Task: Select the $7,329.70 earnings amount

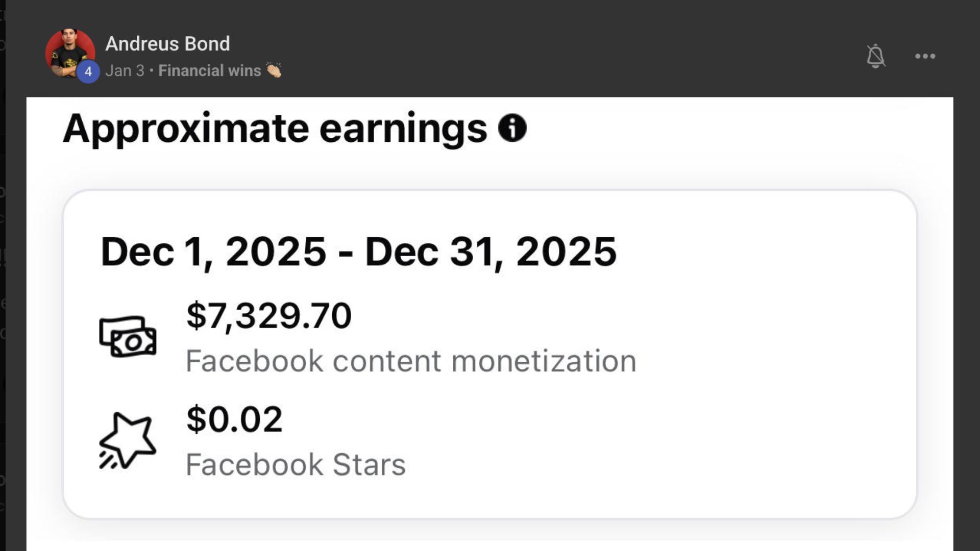Action: (x=269, y=315)
